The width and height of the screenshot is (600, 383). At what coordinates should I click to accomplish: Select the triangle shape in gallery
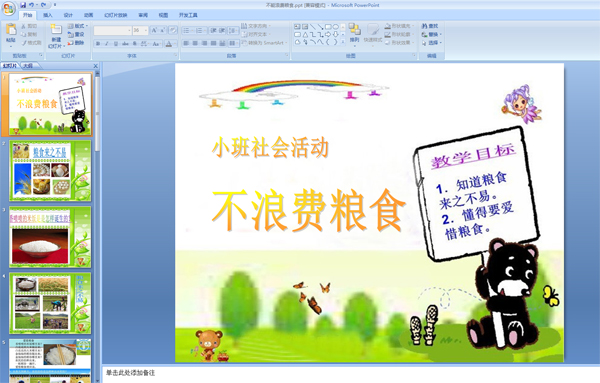point(305,34)
